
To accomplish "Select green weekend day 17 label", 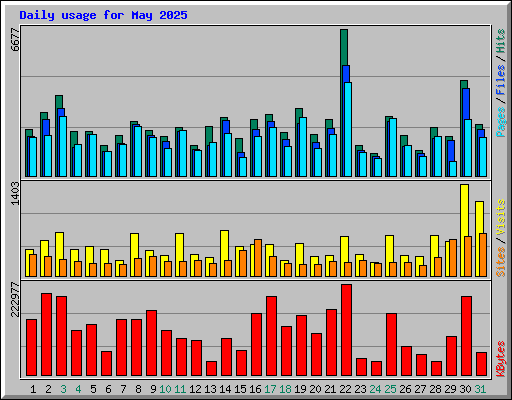I will (270, 389).
